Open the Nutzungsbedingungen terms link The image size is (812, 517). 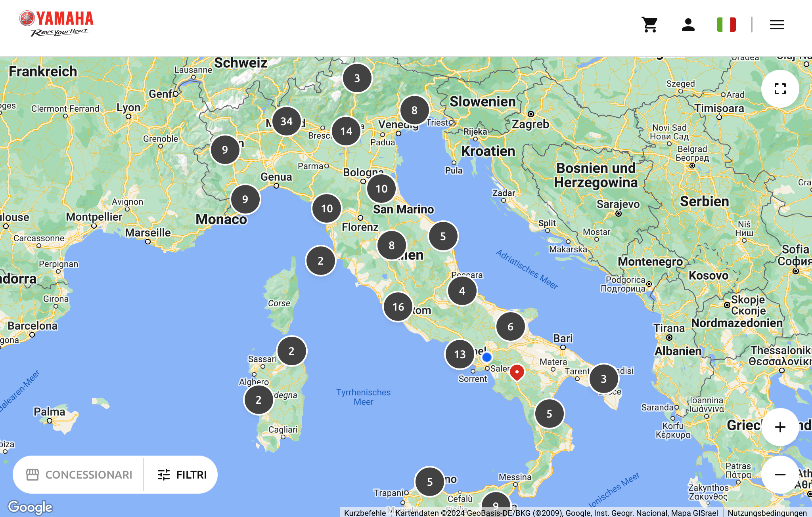(767, 513)
